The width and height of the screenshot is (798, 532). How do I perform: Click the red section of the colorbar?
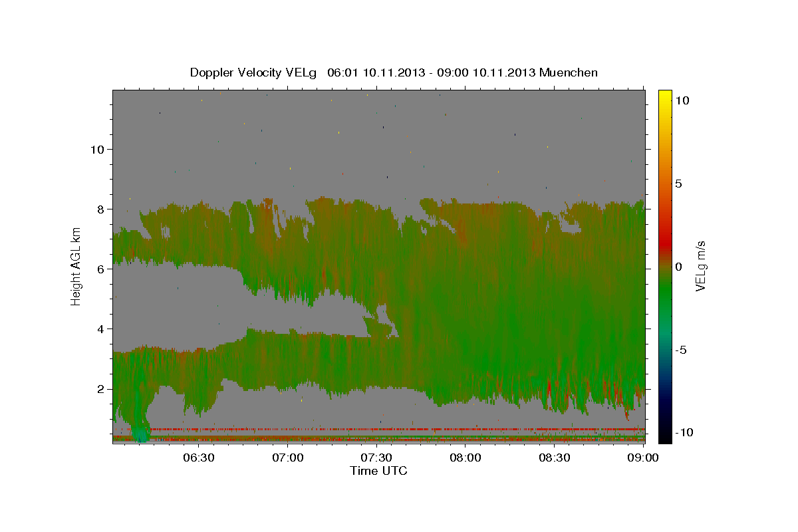[x=665, y=242]
